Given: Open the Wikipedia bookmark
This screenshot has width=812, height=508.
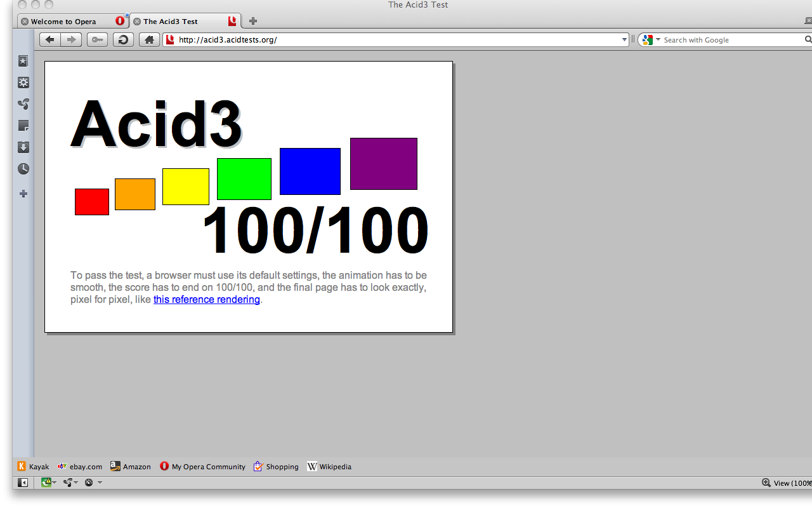Looking at the screenshot, I should 329,466.
